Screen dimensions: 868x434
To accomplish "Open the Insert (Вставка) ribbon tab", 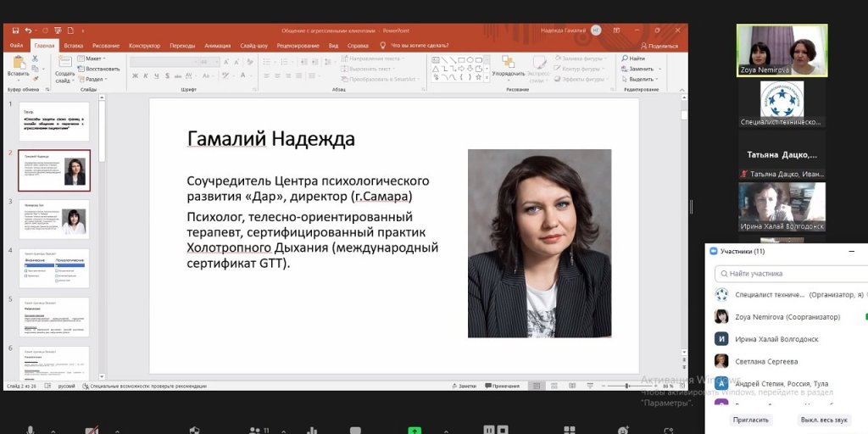I will [x=73, y=45].
